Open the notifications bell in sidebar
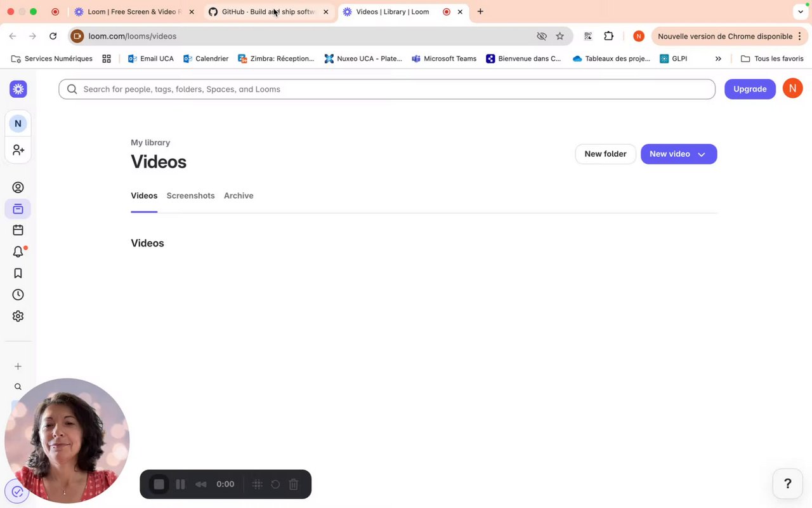The height and width of the screenshot is (508, 812). [18, 252]
